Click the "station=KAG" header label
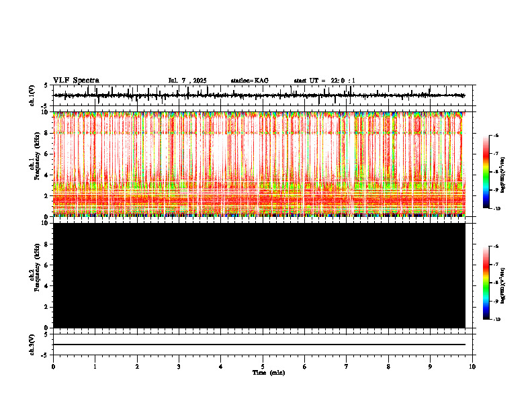The image size is (532, 411). (x=250, y=81)
